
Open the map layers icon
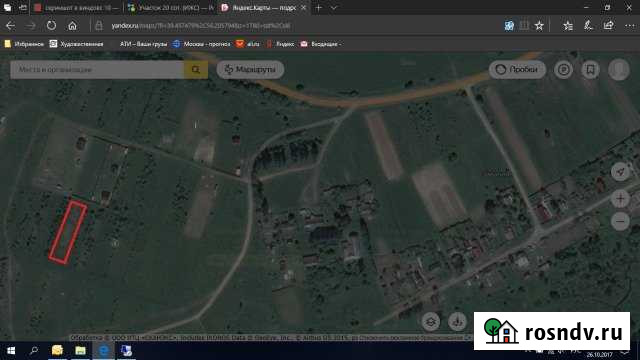(x=431, y=322)
